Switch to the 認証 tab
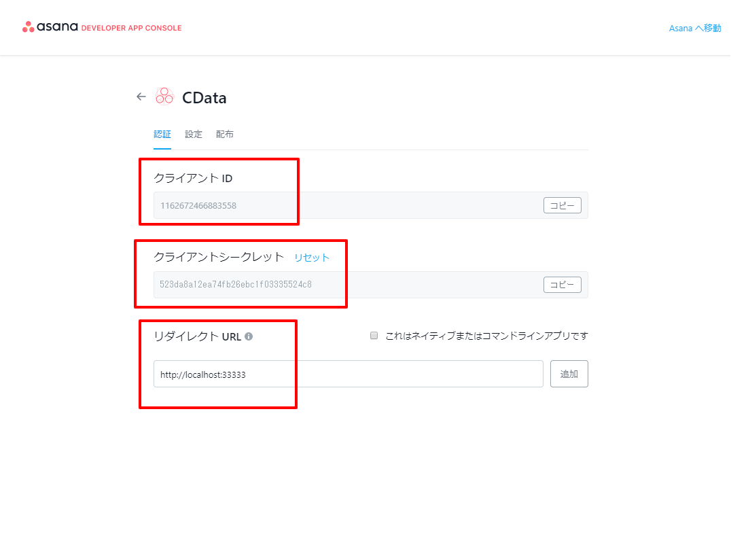The height and width of the screenshot is (560, 731). pyautogui.click(x=162, y=135)
